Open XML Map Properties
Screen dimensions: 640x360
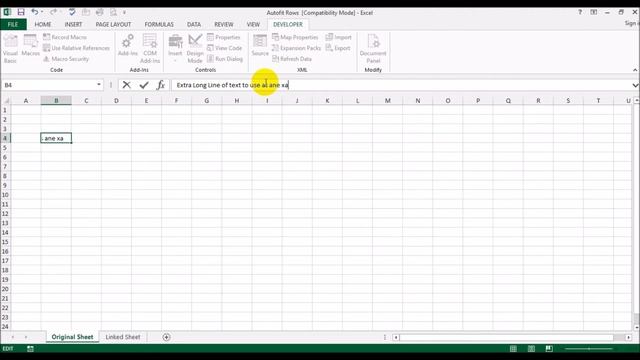click(x=295, y=37)
